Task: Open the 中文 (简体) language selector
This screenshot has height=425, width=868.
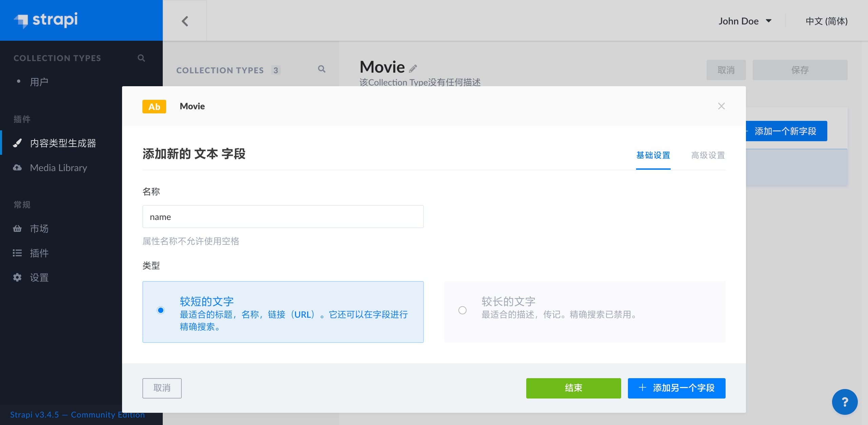Action: 826,21
